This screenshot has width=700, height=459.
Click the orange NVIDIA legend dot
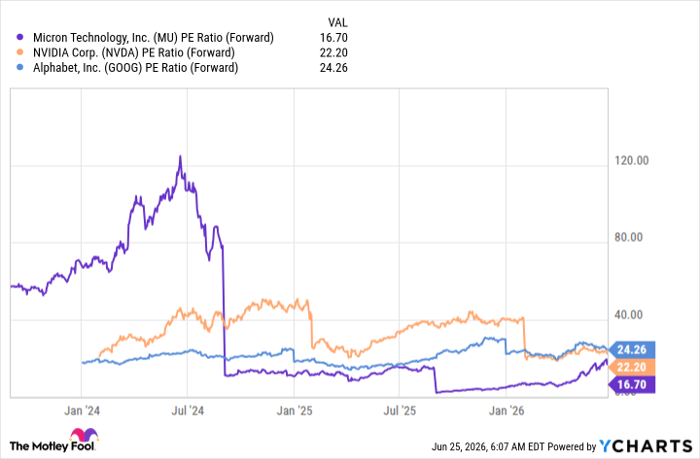(20, 53)
